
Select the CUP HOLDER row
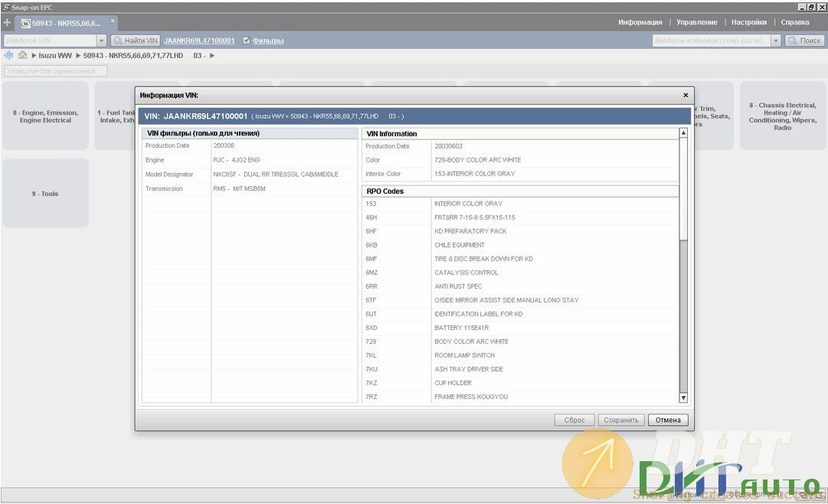[x=520, y=383]
